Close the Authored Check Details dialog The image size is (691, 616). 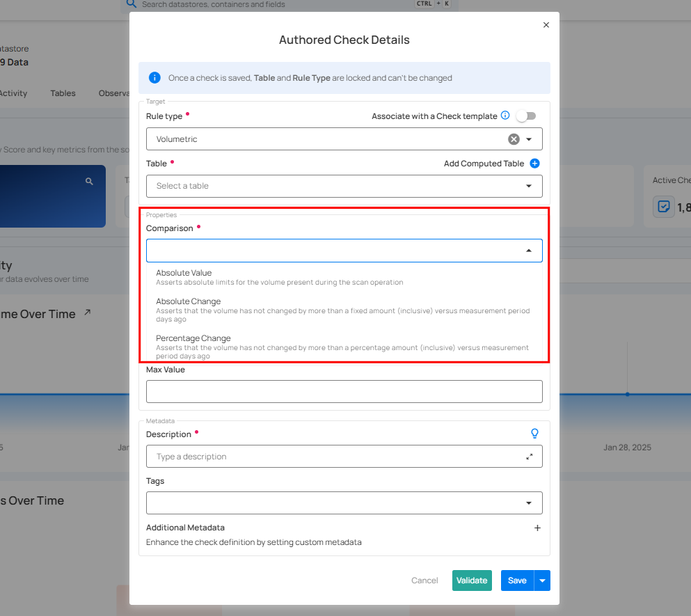click(546, 25)
